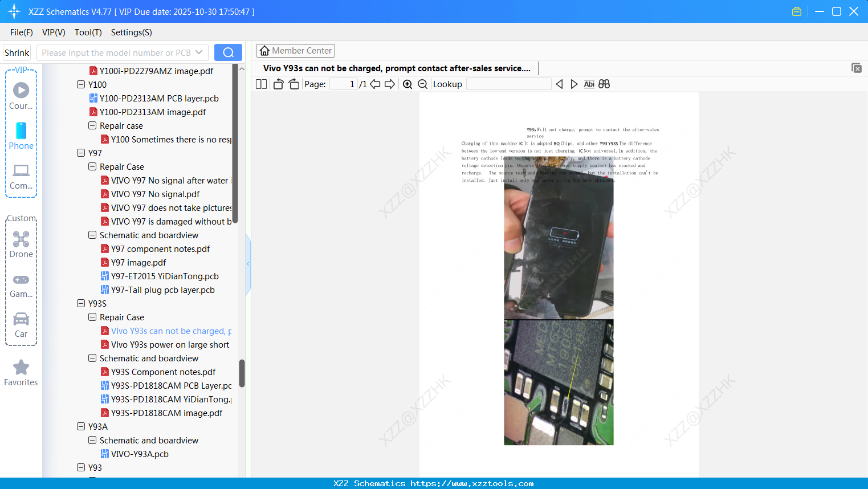This screenshot has width=868, height=489.
Task: Open the model number dropdown arrow
Action: (198, 52)
